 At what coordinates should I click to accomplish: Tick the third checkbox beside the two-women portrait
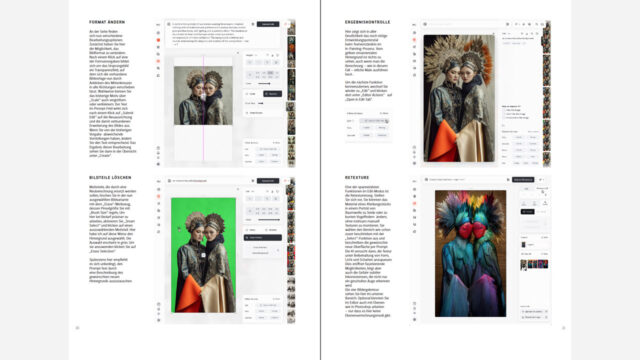[x=504, y=118]
